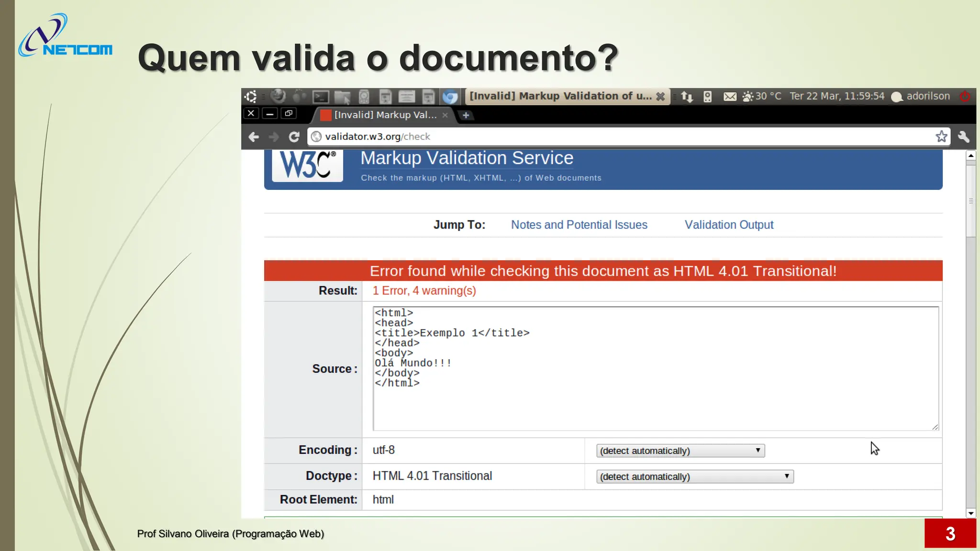This screenshot has width=980, height=551.
Task: Click the utf-8 encoding value
Action: 384,450
